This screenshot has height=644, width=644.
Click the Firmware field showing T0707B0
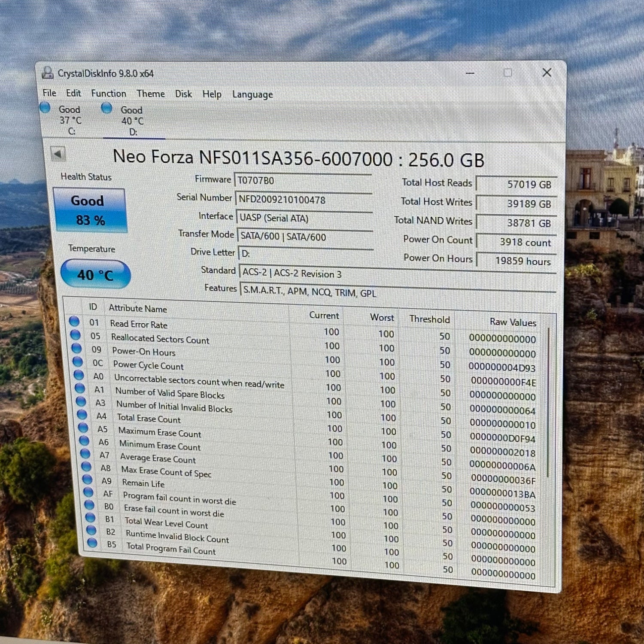coord(303,181)
